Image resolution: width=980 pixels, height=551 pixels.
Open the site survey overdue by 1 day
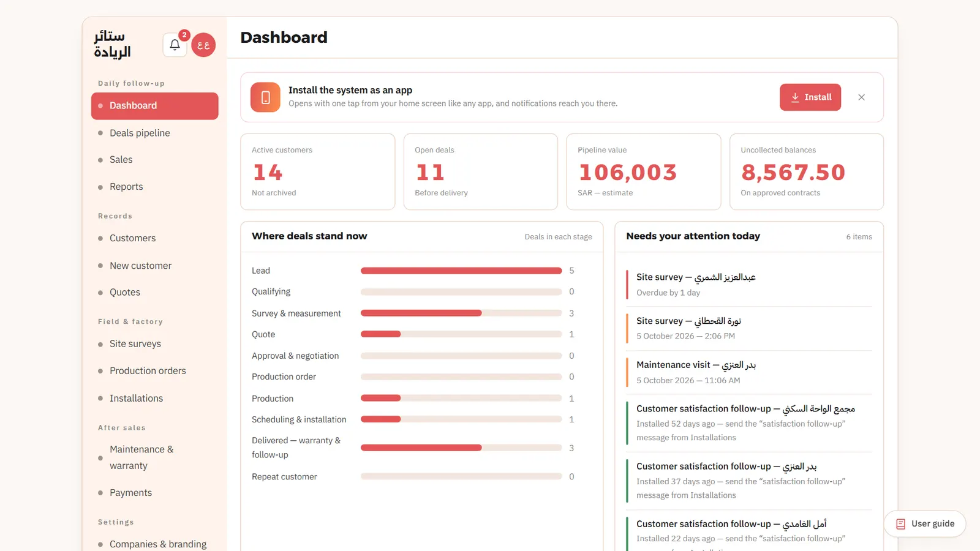tap(749, 285)
